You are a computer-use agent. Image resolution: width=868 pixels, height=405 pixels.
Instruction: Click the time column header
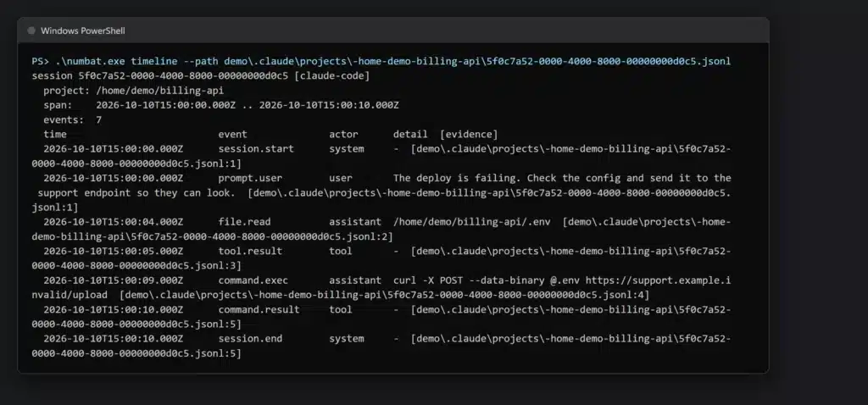(55, 135)
